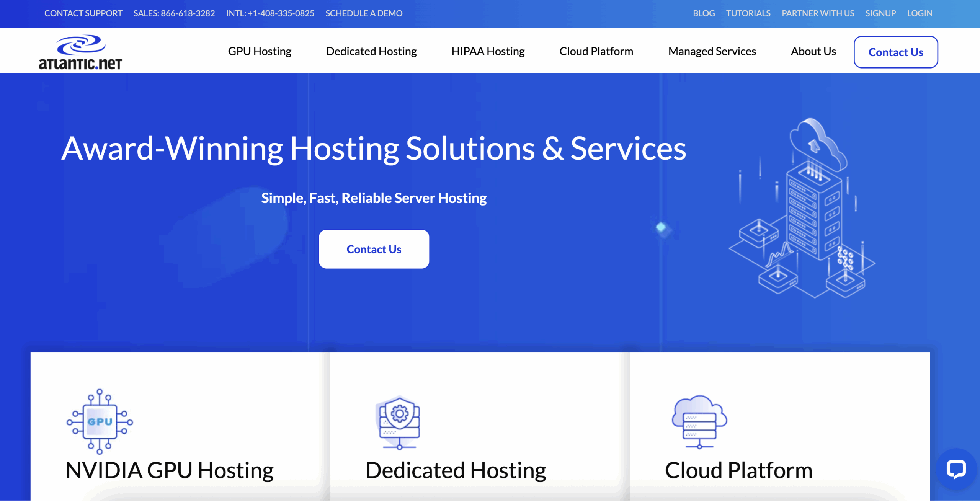Image resolution: width=980 pixels, height=501 pixels.
Task: Click the Dedicated Hosting card title
Action: [x=456, y=470]
